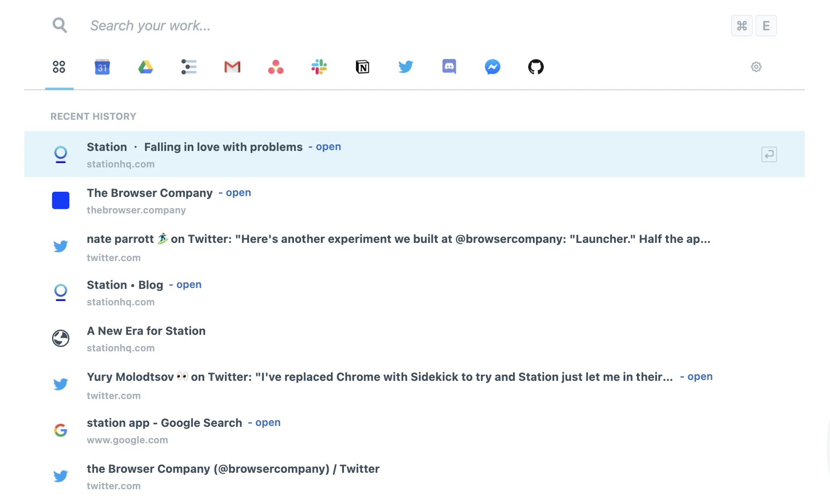Open the Google Calendar app icon
This screenshot has width=830, height=504.
[x=102, y=67]
